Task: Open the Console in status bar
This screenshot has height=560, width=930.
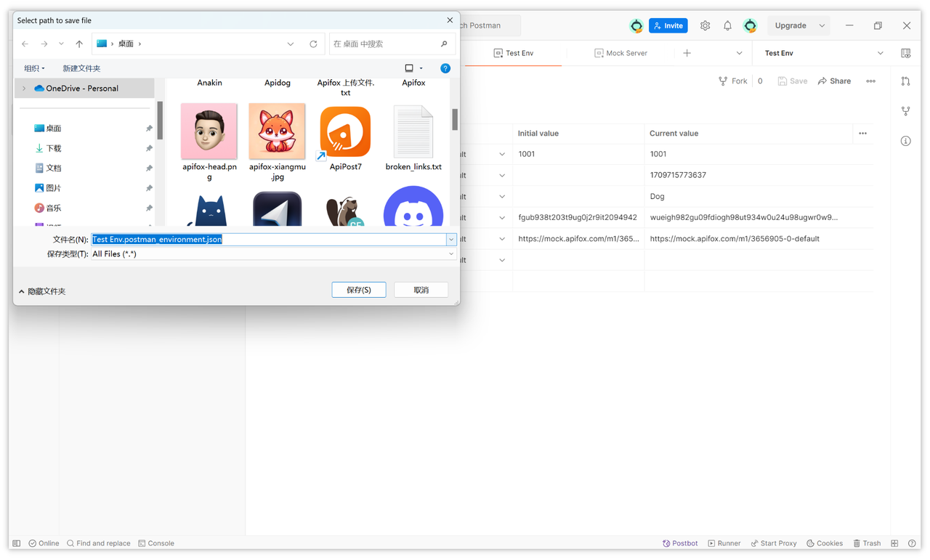Action: [156, 543]
